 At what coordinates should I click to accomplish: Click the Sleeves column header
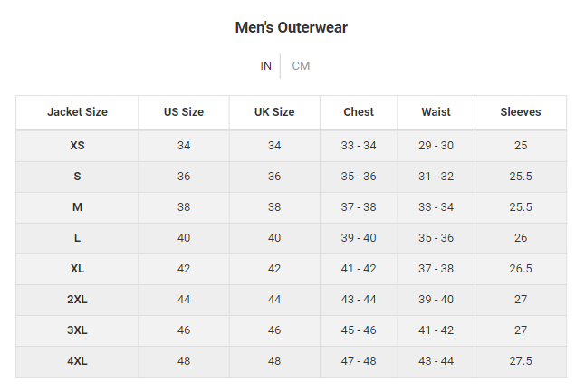pyautogui.click(x=521, y=112)
